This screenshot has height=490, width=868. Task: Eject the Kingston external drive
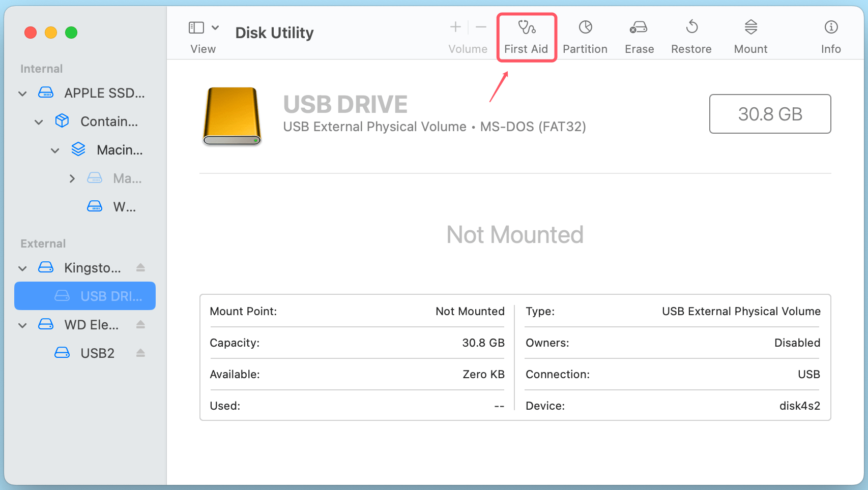[x=140, y=267]
